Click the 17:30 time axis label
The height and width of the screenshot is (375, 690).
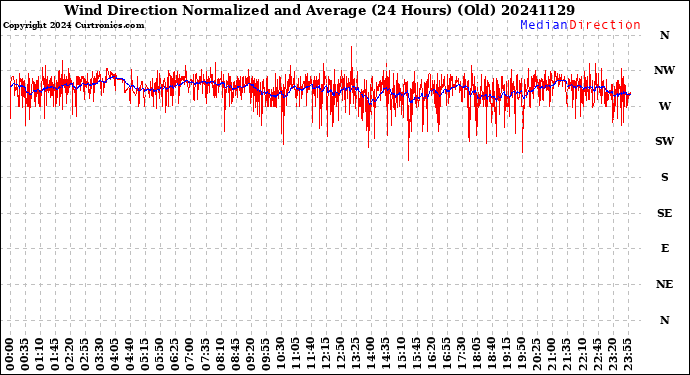[461, 354]
